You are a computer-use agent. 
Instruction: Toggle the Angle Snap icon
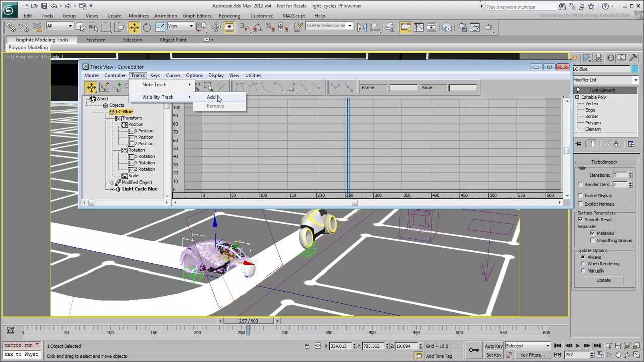[x=257, y=27]
